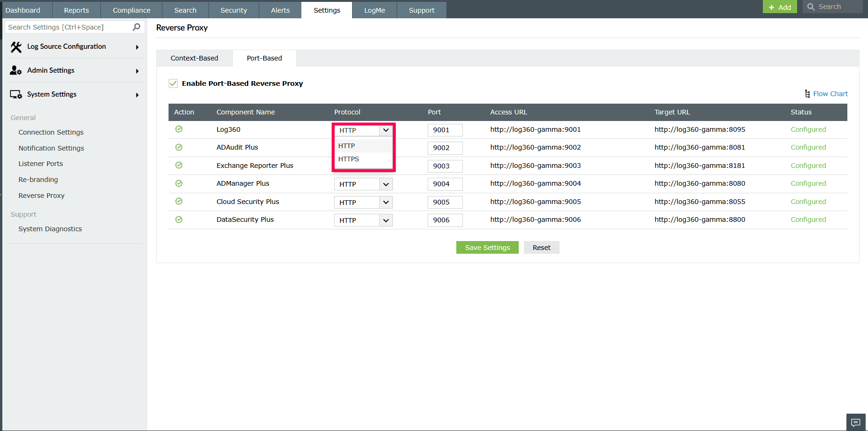Screen dimensions: 868x431
Task: Click the Admin Settings user-gear icon
Action: coord(16,70)
